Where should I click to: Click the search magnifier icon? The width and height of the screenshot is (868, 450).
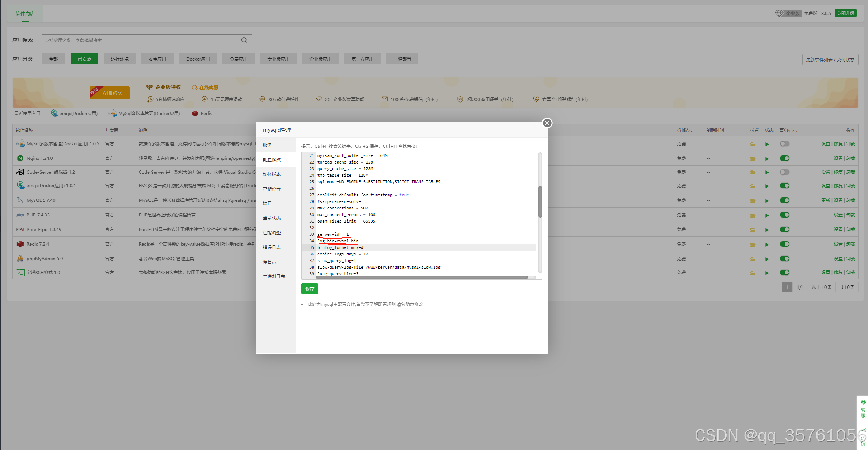(x=244, y=40)
